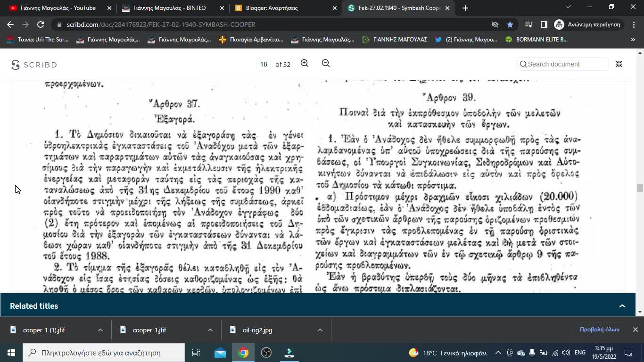Expand options for oil-rig2.jpg download
The width and height of the screenshot is (644, 362).
pyautogui.click(x=320, y=330)
